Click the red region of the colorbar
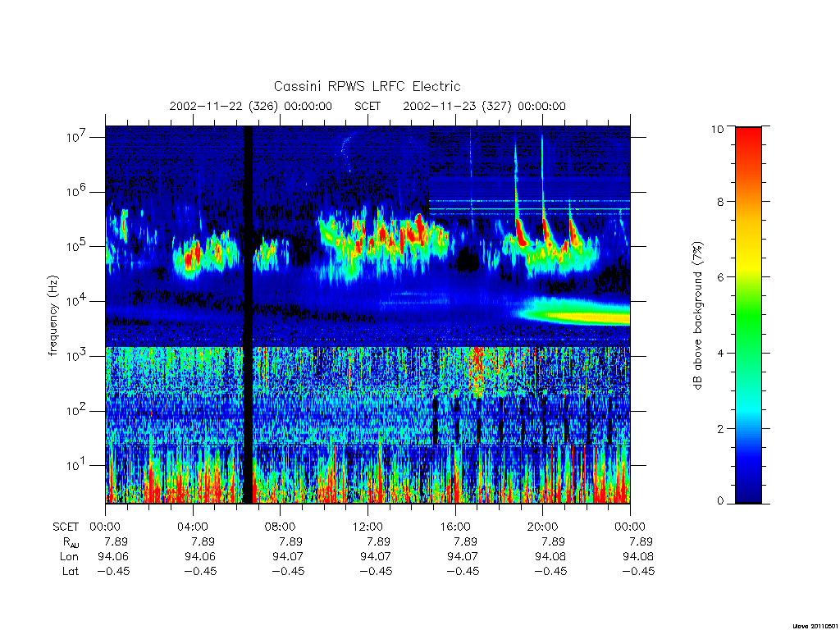The height and width of the screenshot is (630, 840). click(748, 148)
